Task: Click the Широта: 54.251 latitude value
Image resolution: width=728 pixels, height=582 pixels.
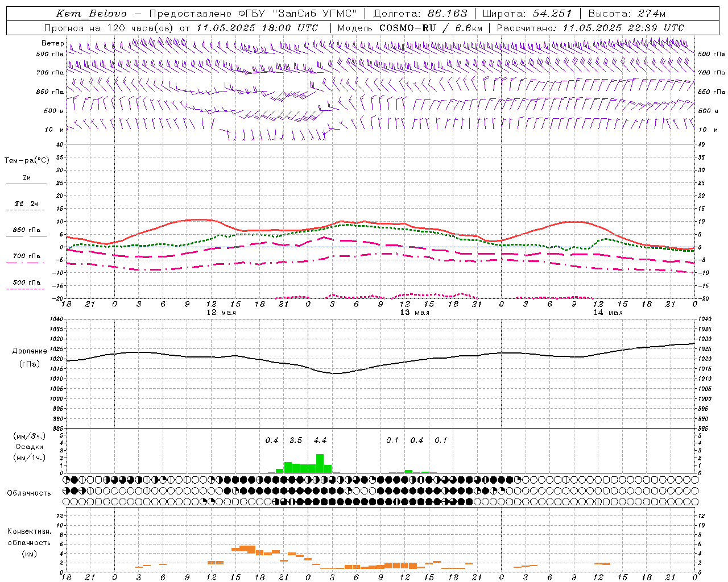Action: [x=527, y=14]
